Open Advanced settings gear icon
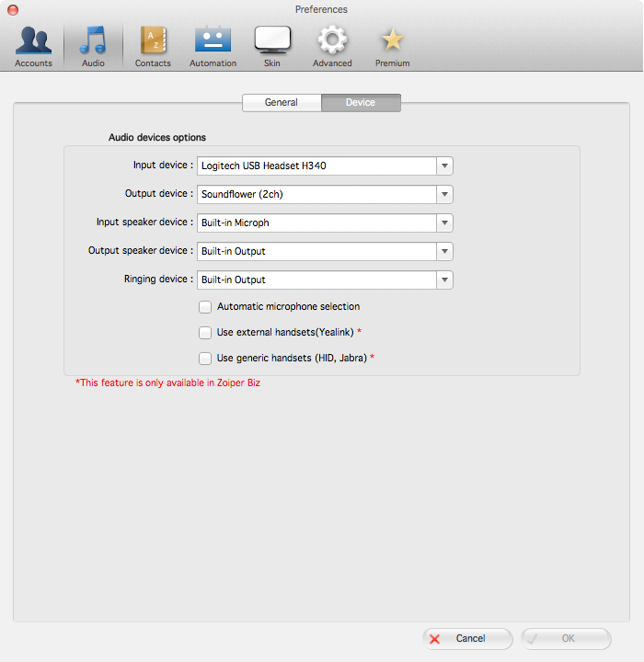Viewport: 644px width, 662px height. [x=332, y=46]
